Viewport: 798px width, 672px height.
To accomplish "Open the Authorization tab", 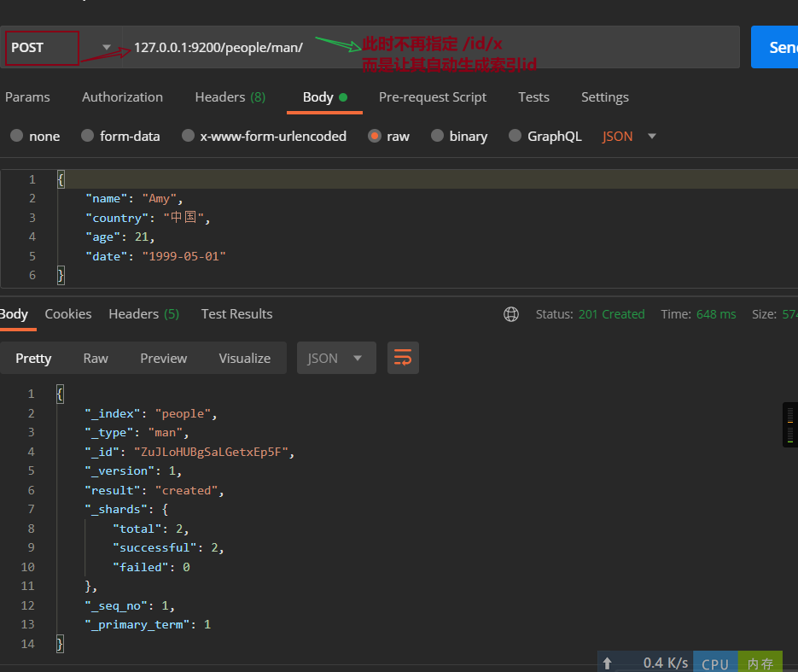I will (x=122, y=97).
